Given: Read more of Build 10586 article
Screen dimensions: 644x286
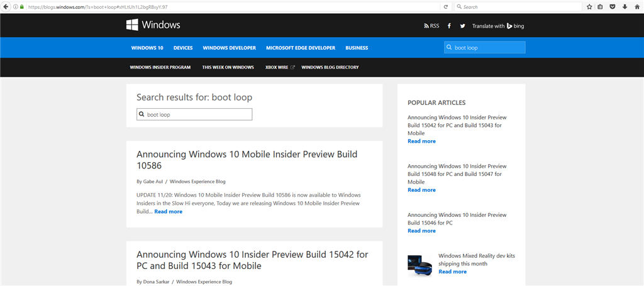Looking at the screenshot, I should [x=169, y=212].
